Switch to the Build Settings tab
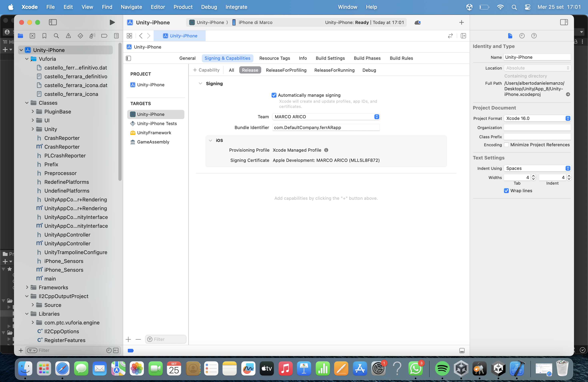Image resolution: width=588 pixels, height=382 pixels. [x=330, y=58]
